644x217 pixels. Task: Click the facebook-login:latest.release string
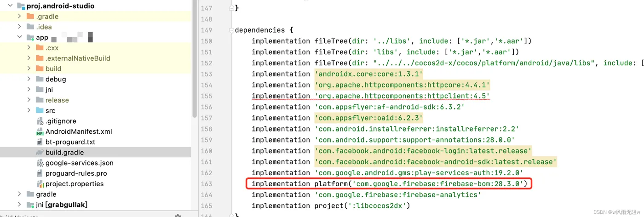tap(423, 151)
